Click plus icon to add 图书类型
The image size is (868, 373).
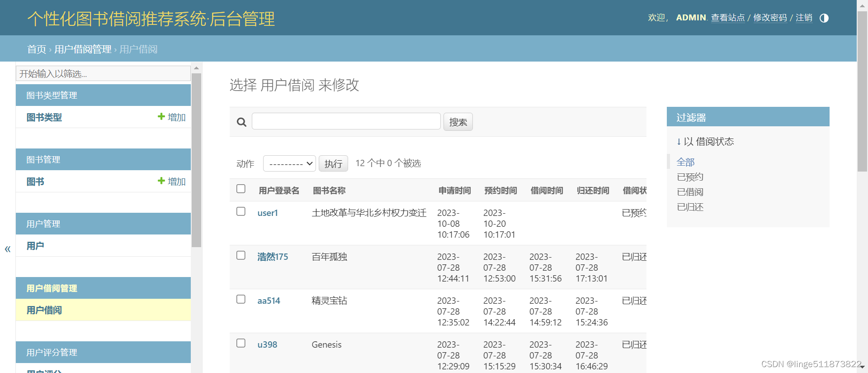coord(161,117)
